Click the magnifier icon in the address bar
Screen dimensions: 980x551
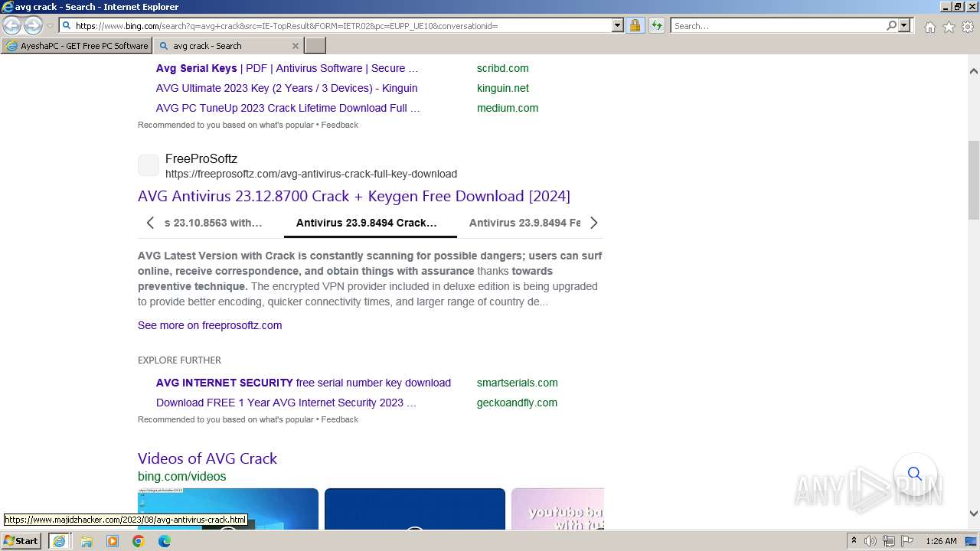point(67,25)
